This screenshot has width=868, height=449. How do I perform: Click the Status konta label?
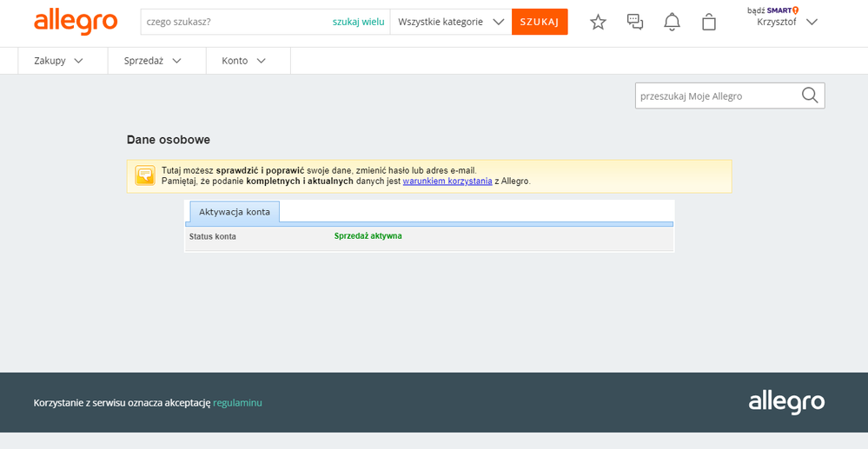(x=213, y=236)
